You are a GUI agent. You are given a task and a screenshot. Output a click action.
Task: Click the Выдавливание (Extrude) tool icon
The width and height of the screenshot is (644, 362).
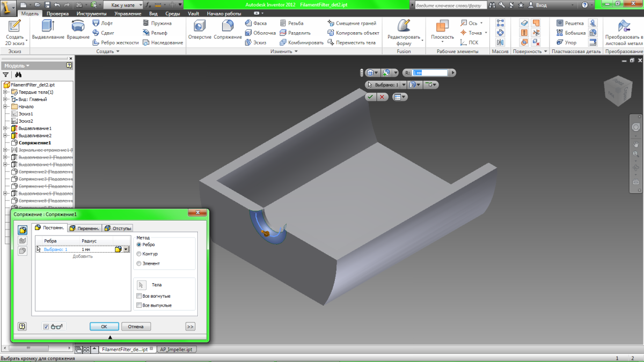48,26
